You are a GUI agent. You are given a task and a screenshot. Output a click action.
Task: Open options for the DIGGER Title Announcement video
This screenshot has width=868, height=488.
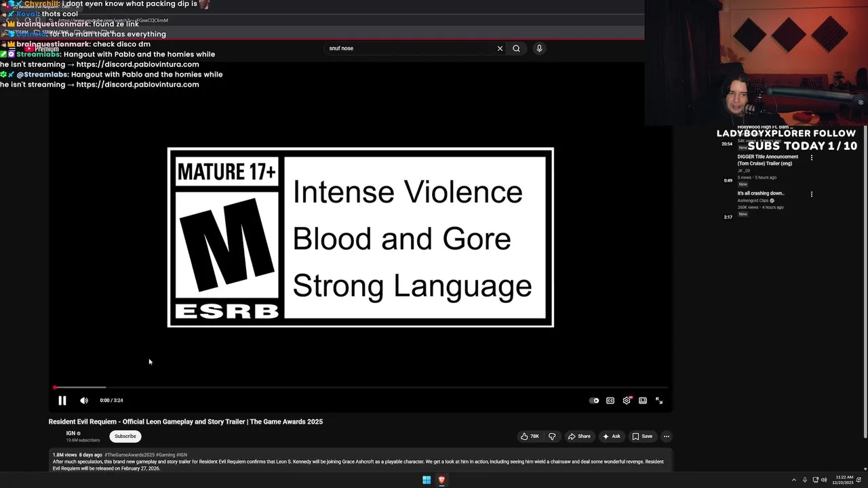tap(812, 157)
